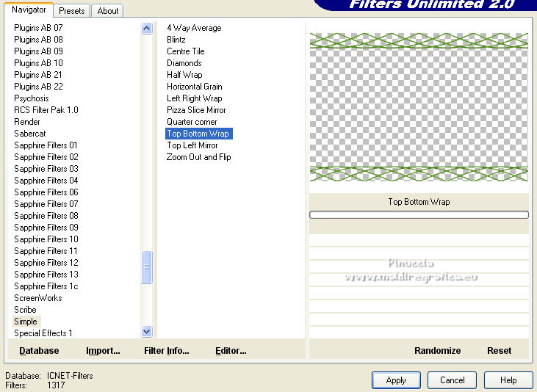The image size is (537, 392).
Task: Select the Top Left Mirror filter
Action: pos(192,145)
